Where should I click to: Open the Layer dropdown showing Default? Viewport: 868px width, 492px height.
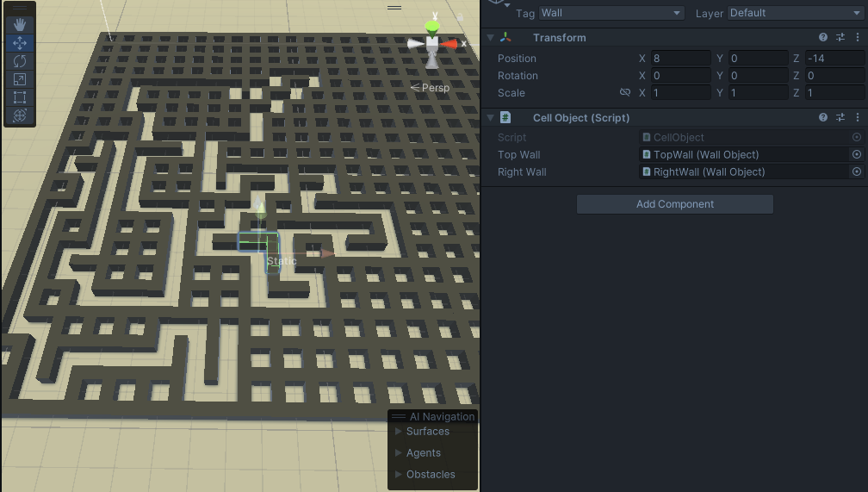pos(794,13)
